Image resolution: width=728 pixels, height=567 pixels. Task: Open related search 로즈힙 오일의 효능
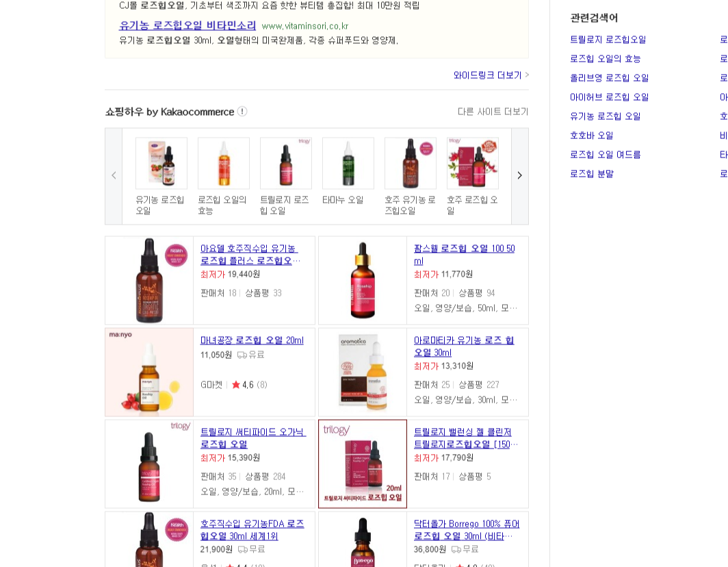[x=605, y=59]
